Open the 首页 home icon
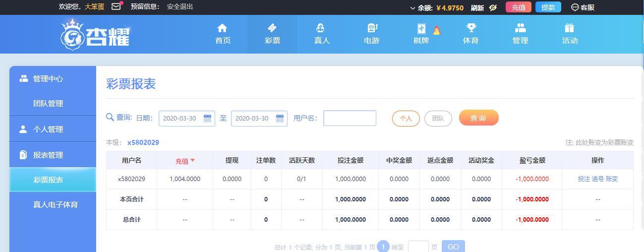The width and height of the screenshot is (644, 252). tap(223, 28)
